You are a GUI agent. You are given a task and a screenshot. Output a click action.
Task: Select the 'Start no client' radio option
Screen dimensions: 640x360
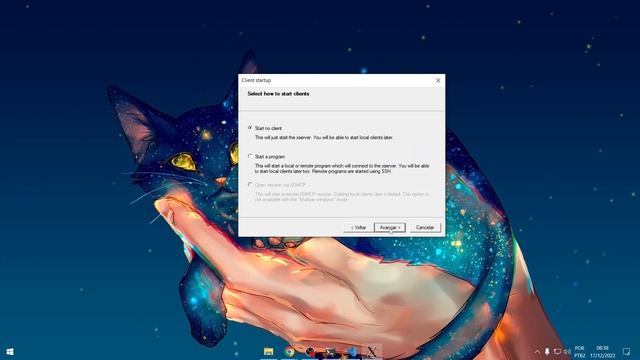250,128
